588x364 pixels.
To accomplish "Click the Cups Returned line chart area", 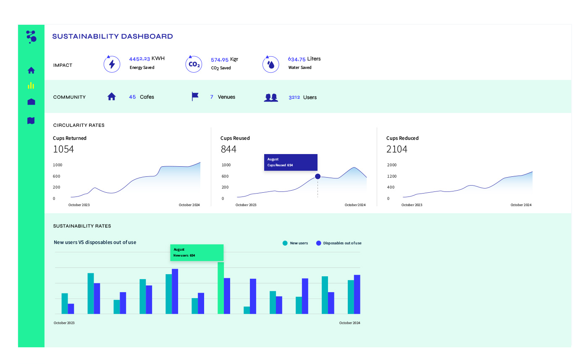I will (x=135, y=180).
